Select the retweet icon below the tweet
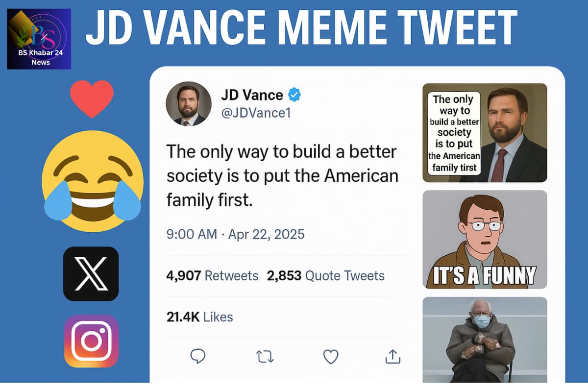This screenshot has height=392, width=588. coord(265,356)
